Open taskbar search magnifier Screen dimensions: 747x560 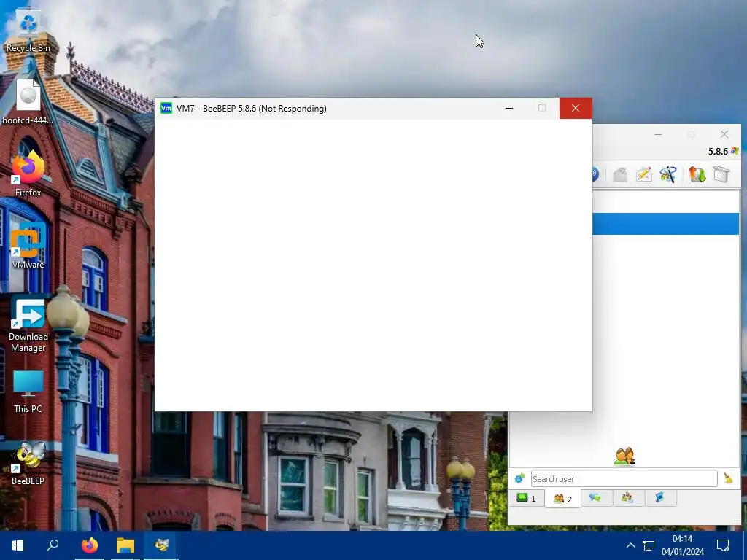click(53, 545)
